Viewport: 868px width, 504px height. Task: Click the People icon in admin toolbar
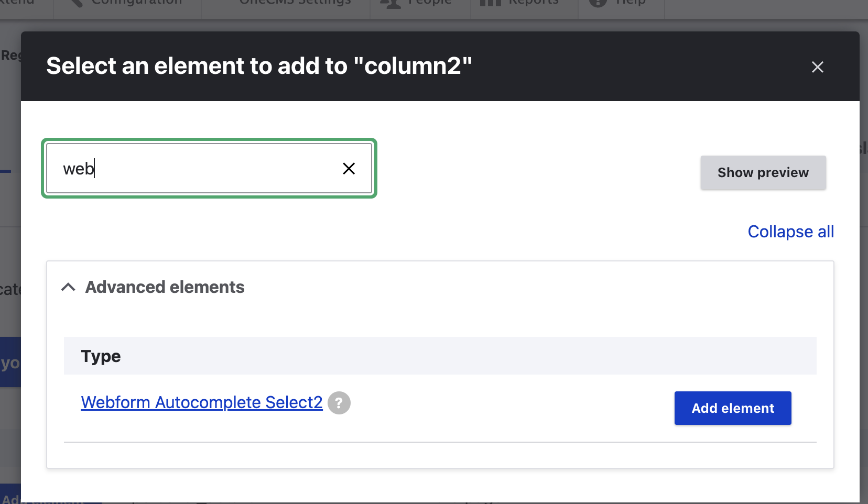[x=390, y=3]
